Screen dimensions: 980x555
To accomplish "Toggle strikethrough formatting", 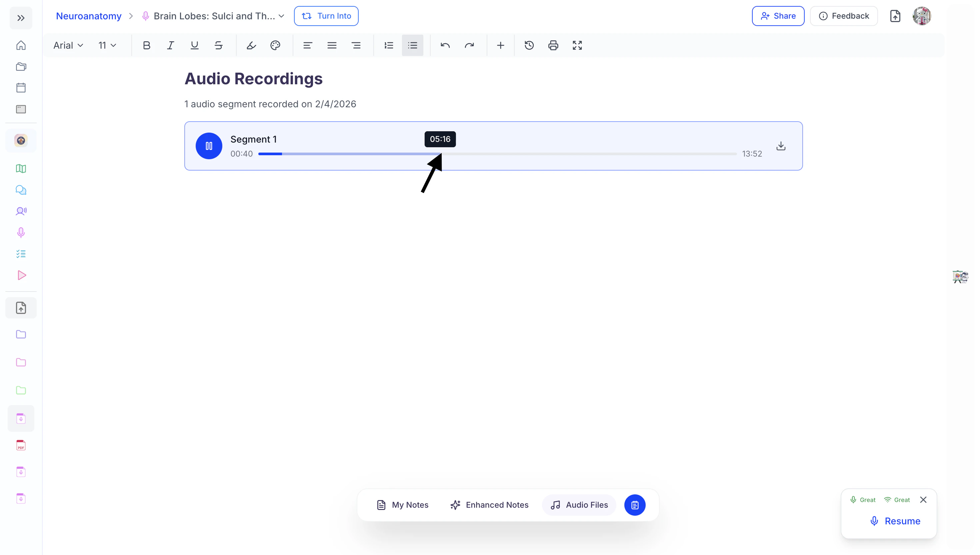I will (218, 45).
